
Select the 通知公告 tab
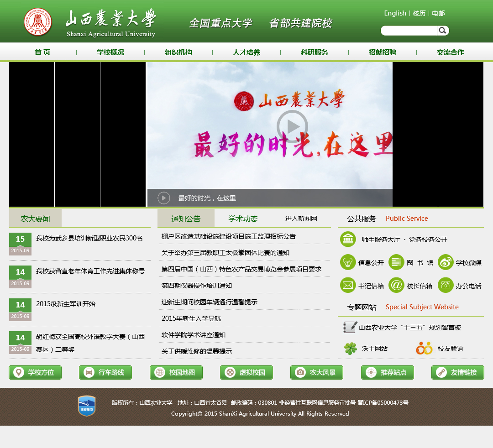point(186,219)
